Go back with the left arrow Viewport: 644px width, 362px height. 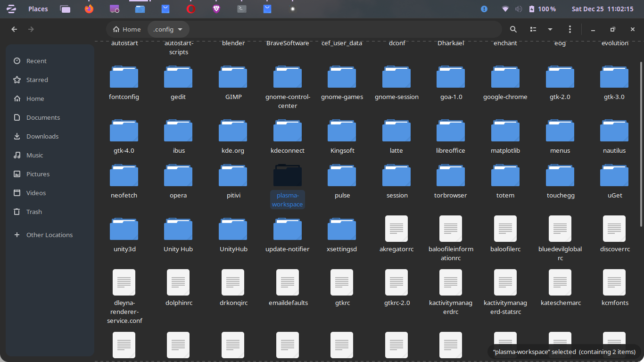(14, 29)
